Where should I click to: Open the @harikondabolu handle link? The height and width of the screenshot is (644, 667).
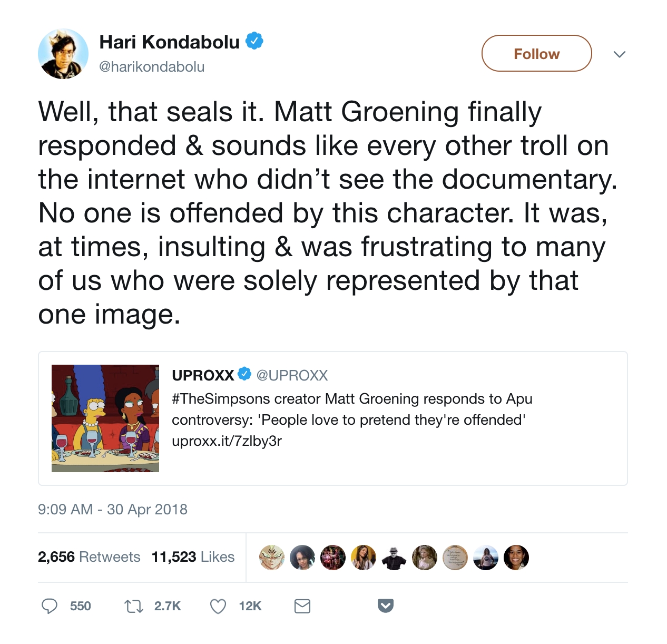pyautogui.click(x=152, y=67)
